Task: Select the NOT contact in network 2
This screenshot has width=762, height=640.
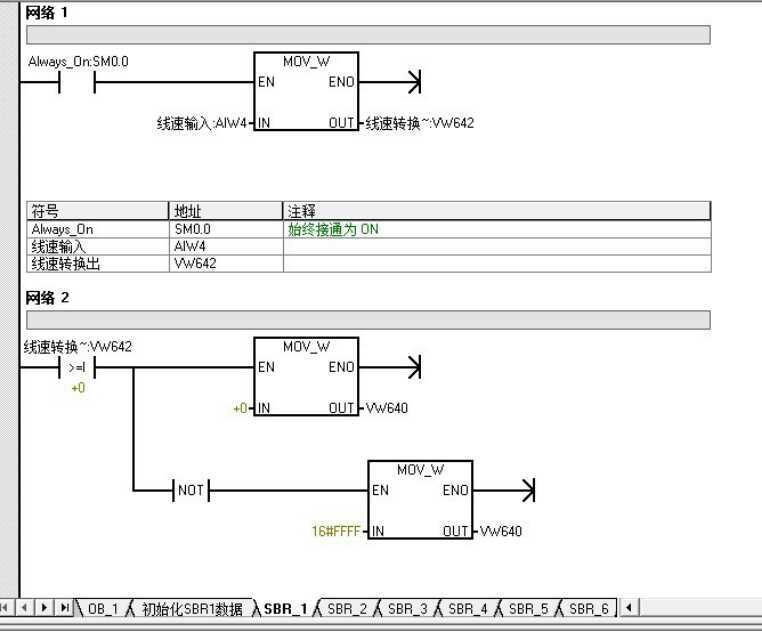Action: pos(189,490)
